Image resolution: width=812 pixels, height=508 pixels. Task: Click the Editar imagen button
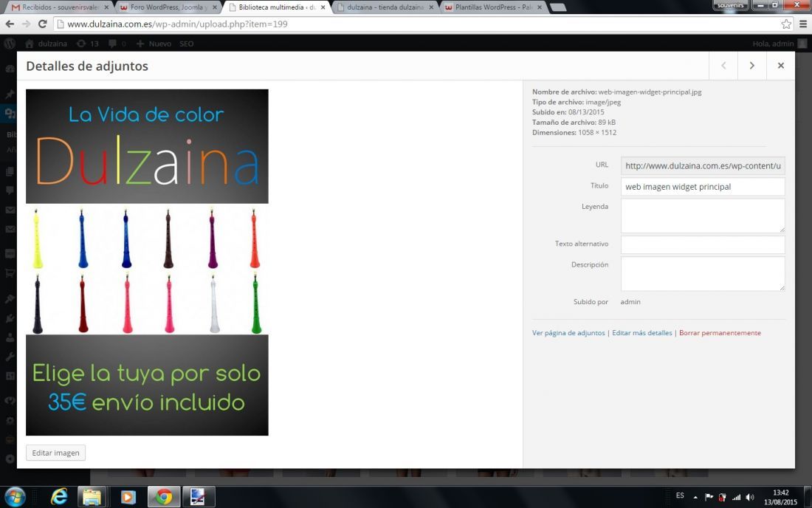(x=55, y=453)
